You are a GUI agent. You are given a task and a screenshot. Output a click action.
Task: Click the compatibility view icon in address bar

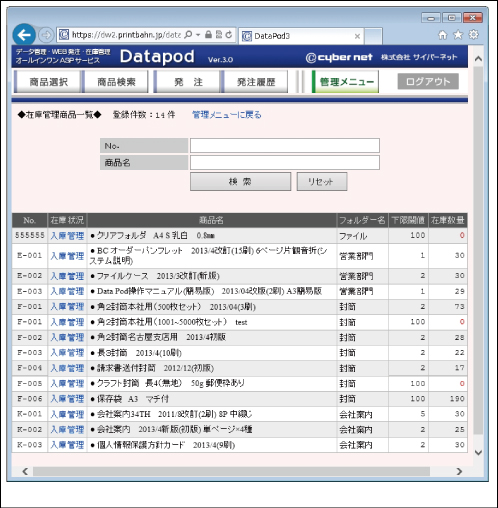[219, 34]
